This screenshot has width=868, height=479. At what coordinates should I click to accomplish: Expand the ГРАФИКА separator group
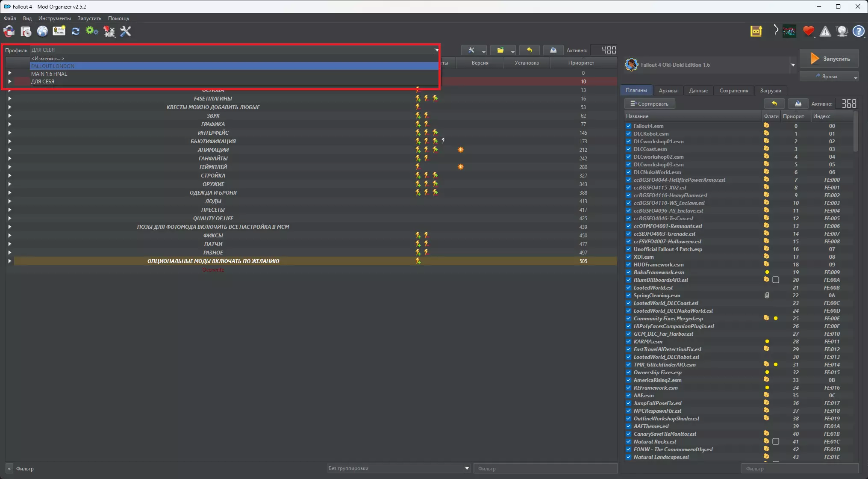coord(9,124)
